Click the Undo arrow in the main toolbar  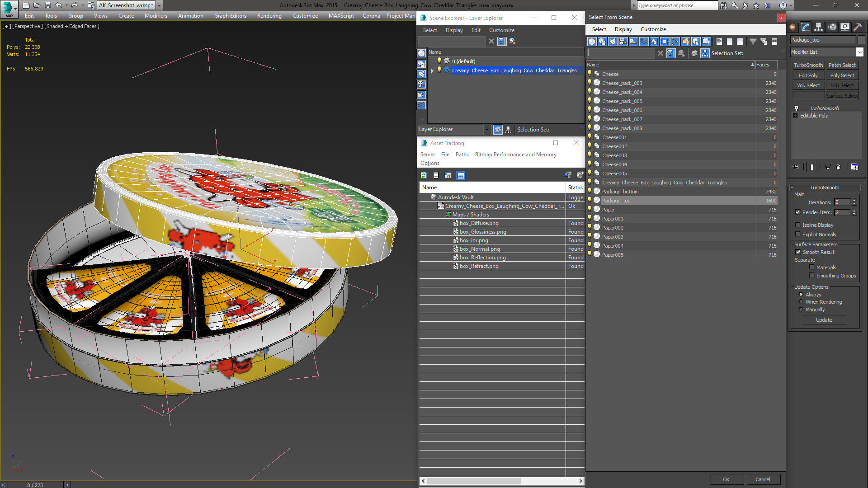[x=59, y=5]
